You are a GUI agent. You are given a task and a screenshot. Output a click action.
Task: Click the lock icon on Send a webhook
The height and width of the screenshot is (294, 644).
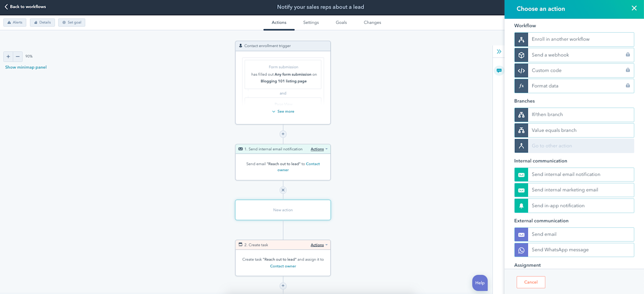[627, 55]
